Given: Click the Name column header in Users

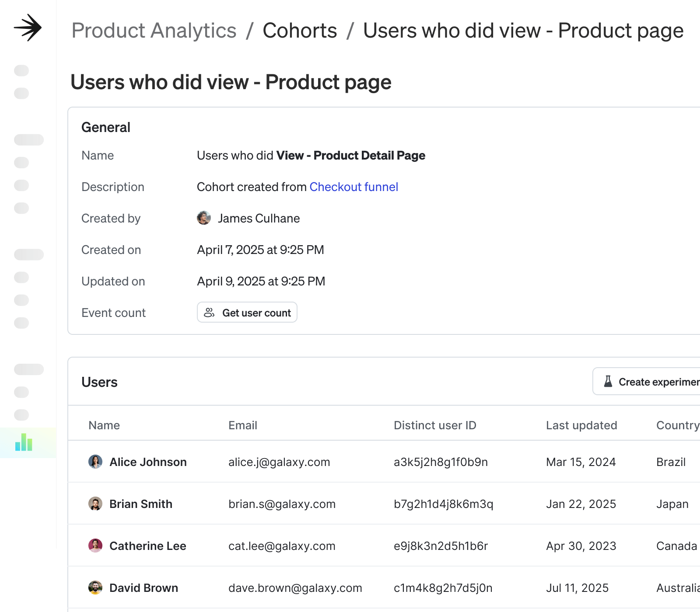Looking at the screenshot, I should pyautogui.click(x=104, y=425).
